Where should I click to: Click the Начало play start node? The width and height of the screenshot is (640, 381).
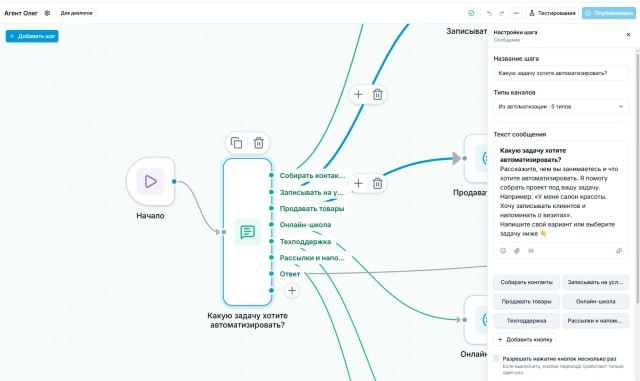coord(151,181)
